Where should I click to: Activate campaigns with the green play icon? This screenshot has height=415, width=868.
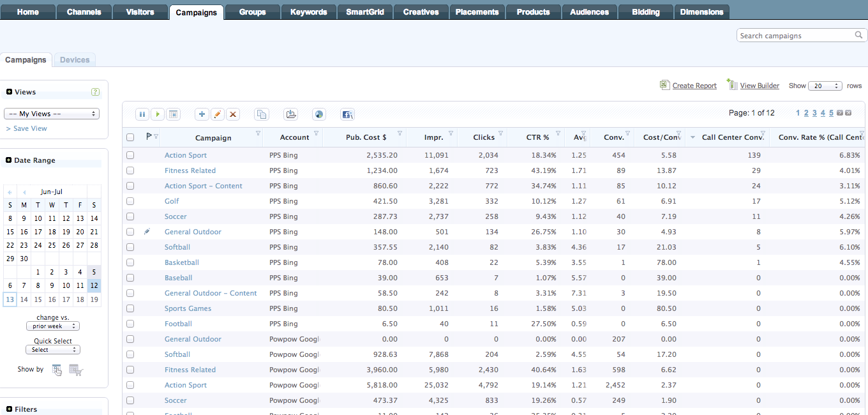pos(158,114)
